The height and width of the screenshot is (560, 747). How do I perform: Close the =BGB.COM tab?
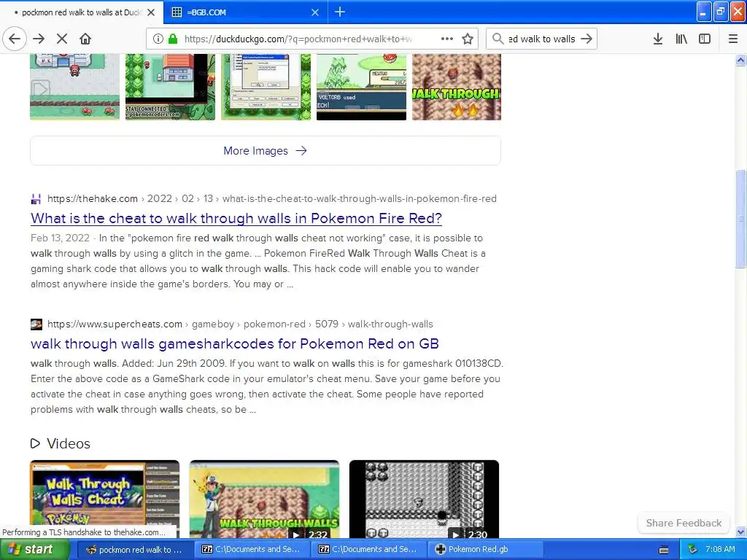pyautogui.click(x=315, y=12)
